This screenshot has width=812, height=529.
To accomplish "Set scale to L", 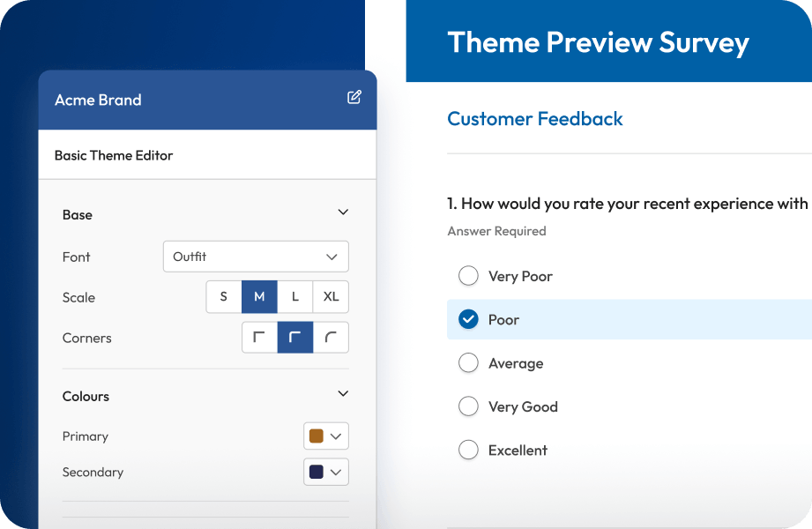I will [295, 297].
